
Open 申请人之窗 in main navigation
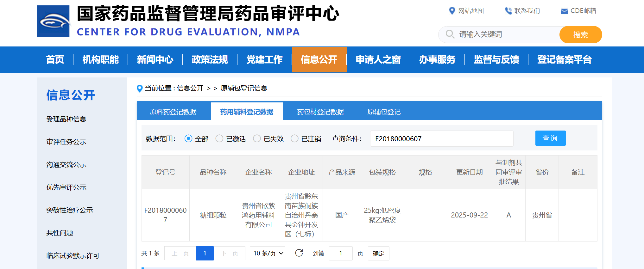click(378, 59)
